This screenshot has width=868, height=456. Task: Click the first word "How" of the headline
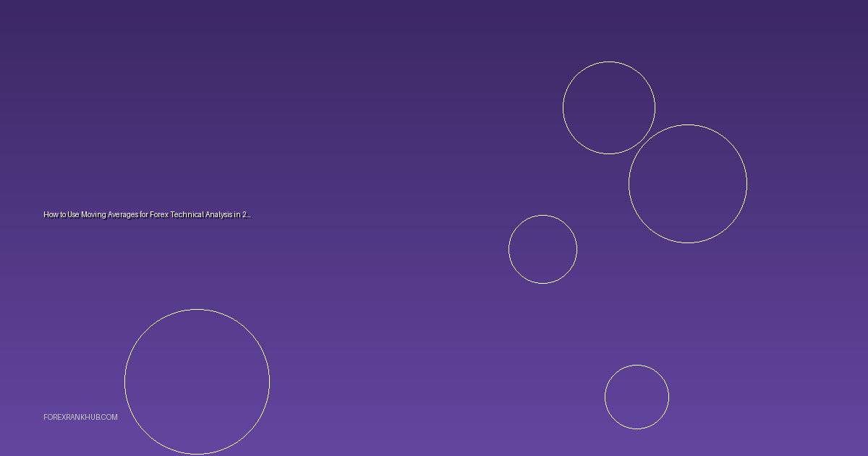click(50, 215)
